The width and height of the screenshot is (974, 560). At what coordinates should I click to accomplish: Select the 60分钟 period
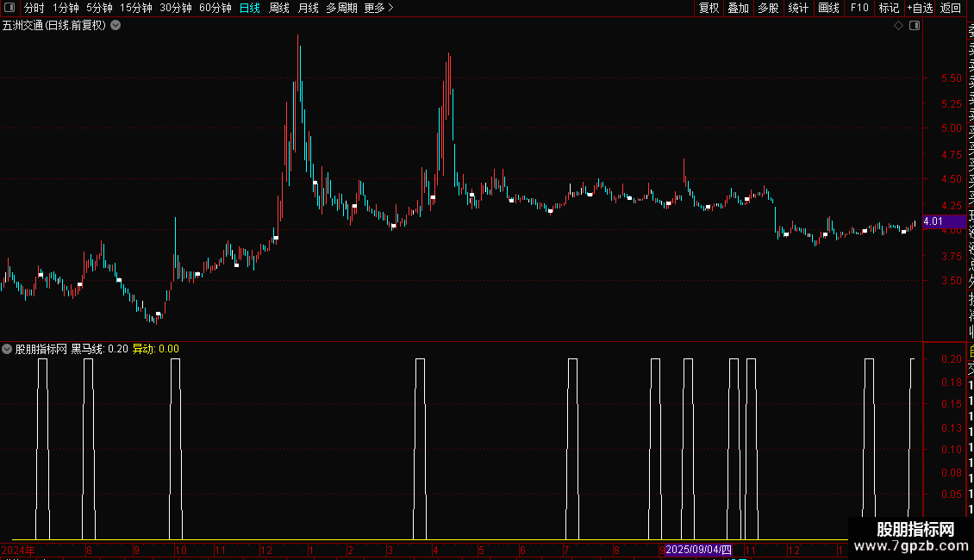(x=215, y=8)
